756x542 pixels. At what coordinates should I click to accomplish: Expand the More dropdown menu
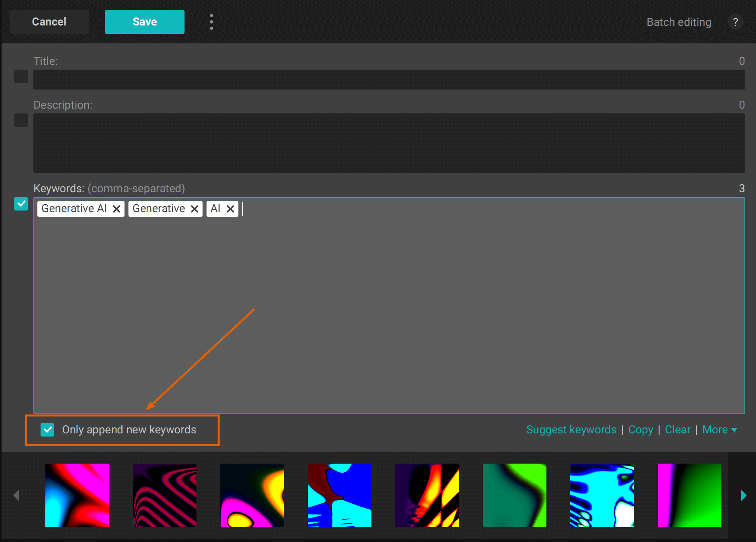(x=719, y=430)
